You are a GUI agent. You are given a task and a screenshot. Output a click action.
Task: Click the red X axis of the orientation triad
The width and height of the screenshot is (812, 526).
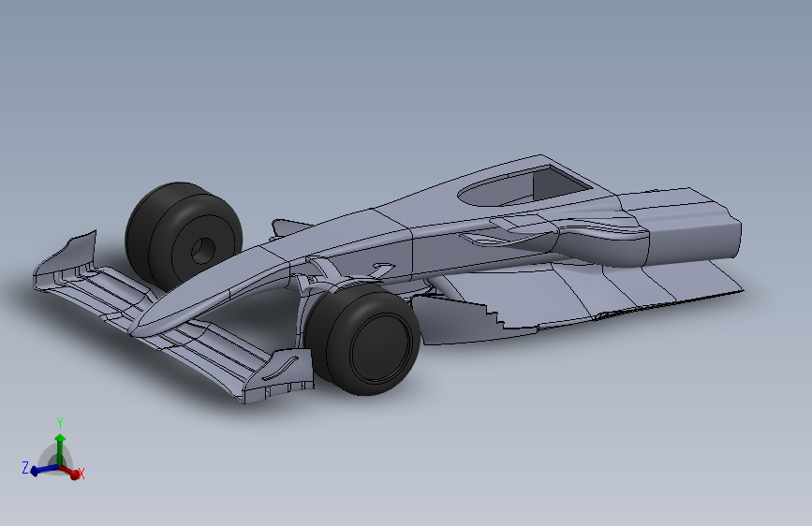pos(70,472)
